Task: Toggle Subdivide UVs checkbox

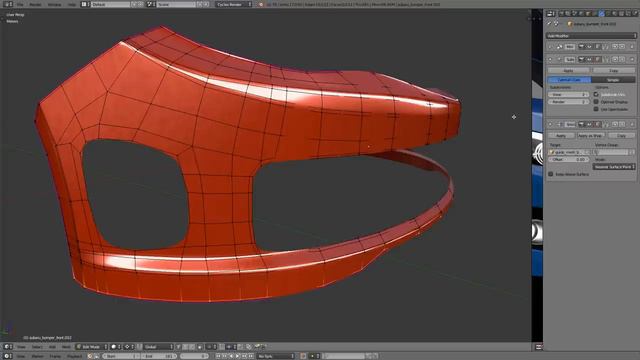Action: click(x=596, y=94)
